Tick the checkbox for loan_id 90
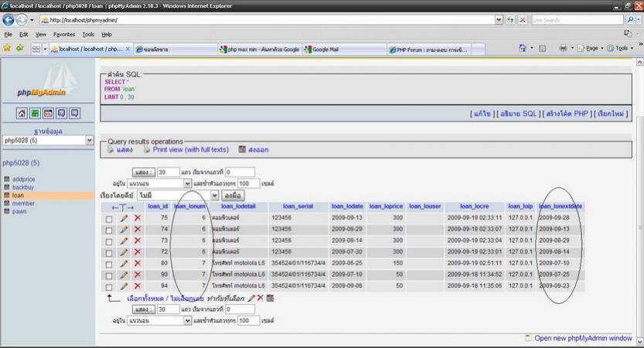 [109, 275]
